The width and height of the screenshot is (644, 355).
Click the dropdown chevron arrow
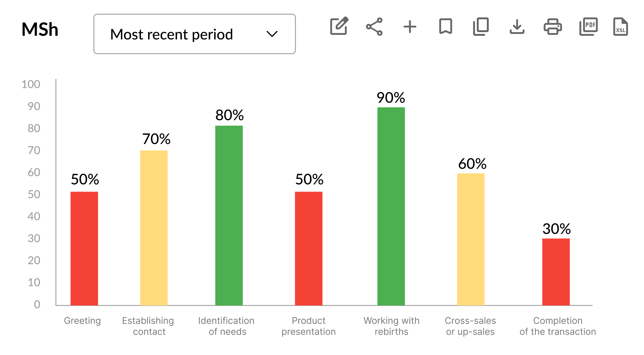pos(272,34)
